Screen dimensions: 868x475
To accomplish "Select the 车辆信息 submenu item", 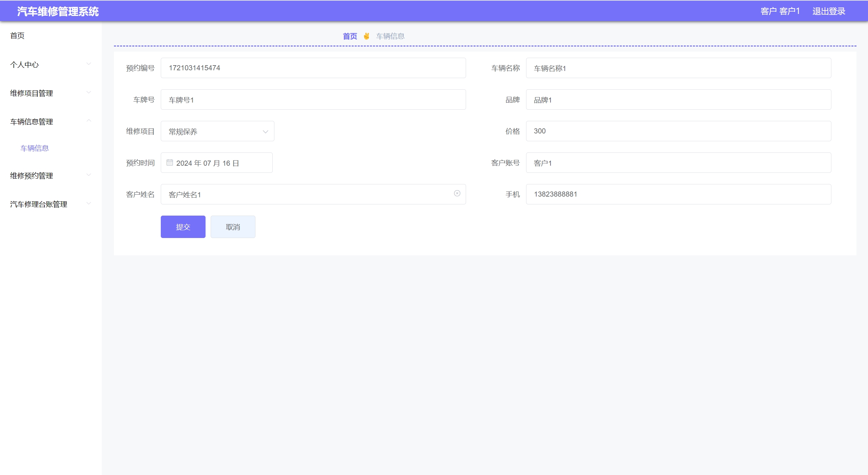I will 35,148.
